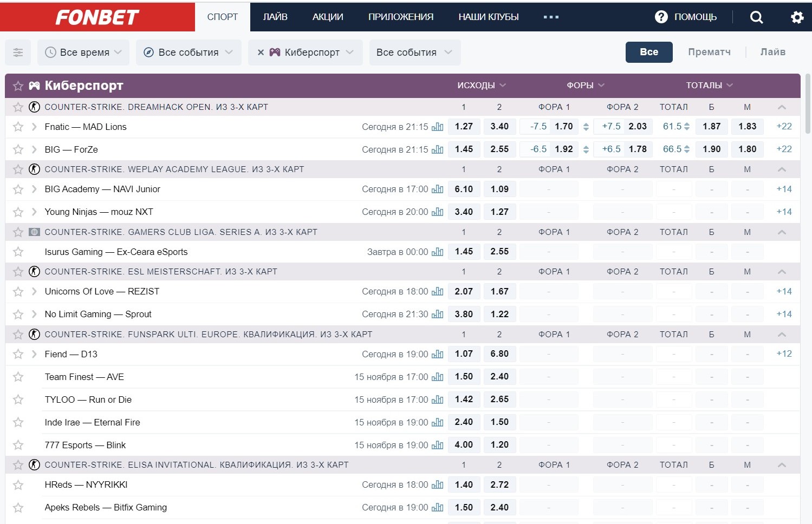
Task: Click the Gamers Club Liga league icon
Action: [x=35, y=232]
